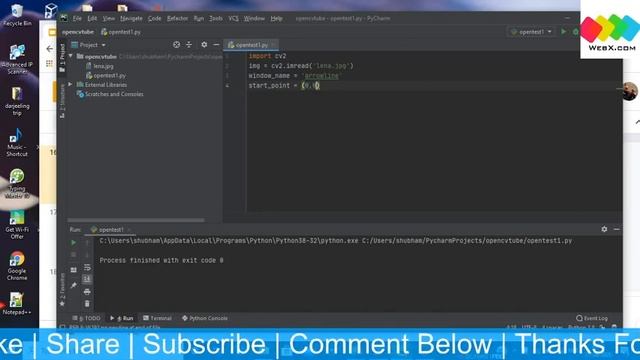This screenshot has width=640, height=360.
Task: Open the View menu
Action: click(109, 18)
